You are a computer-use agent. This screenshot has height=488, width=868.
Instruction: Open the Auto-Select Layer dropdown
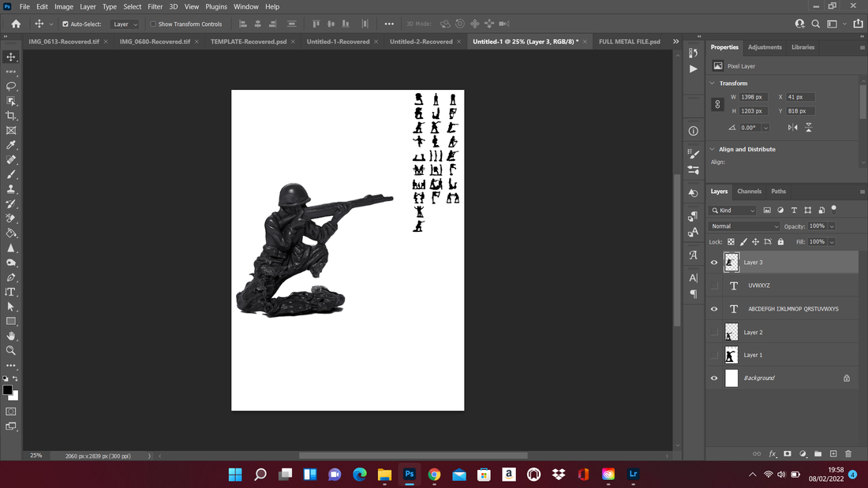(125, 24)
